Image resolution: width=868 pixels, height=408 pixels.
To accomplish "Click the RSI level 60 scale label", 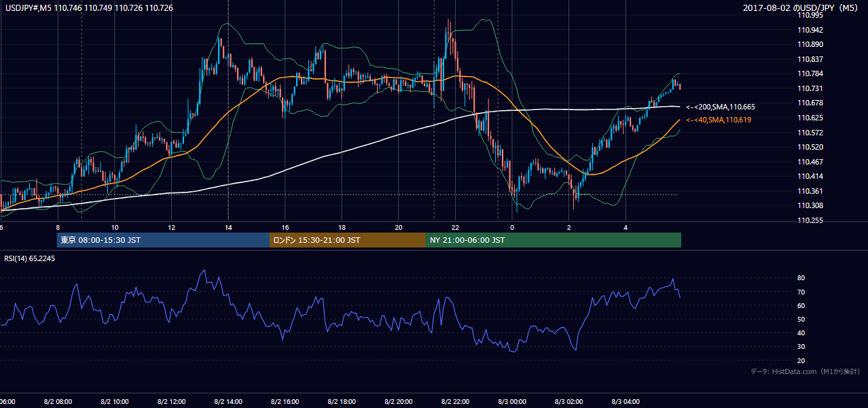I will tap(801, 305).
